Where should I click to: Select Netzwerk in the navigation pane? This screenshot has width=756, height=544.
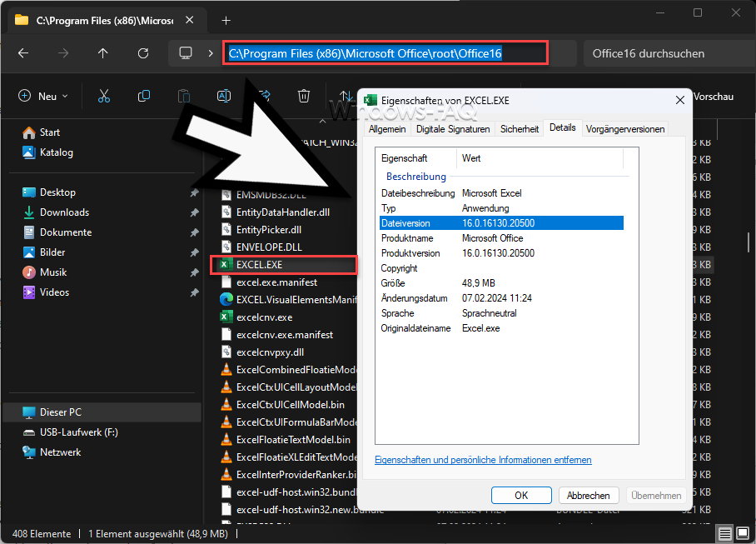[52, 452]
